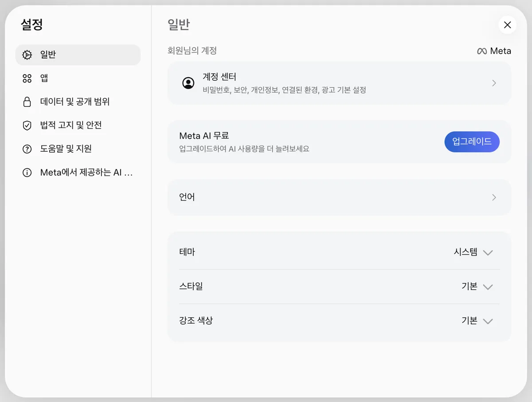The image size is (532, 402).
Task: Click the 업그레이드 button
Action: (x=472, y=142)
